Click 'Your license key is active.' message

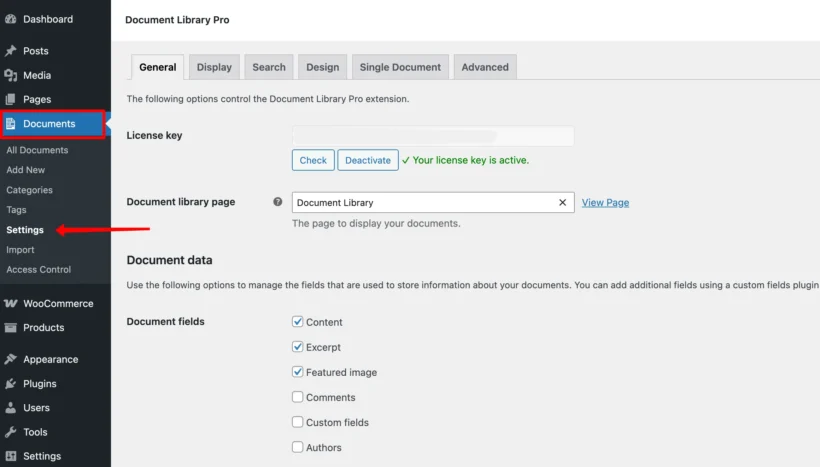point(470,160)
